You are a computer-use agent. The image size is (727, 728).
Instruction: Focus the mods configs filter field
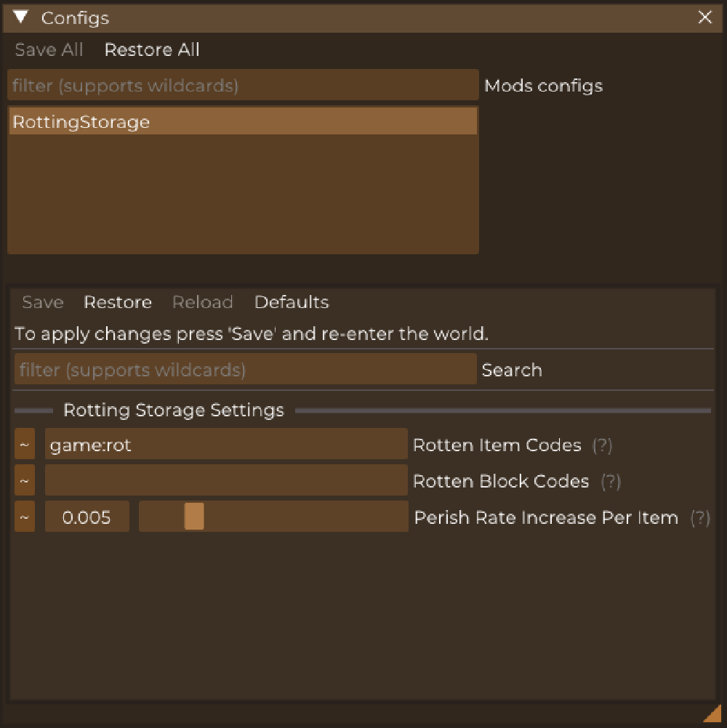pos(243,86)
